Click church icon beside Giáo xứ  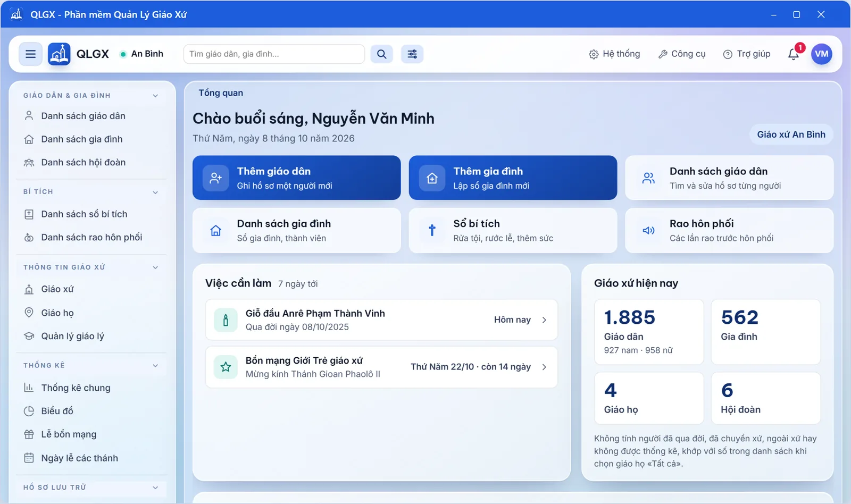pos(29,289)
